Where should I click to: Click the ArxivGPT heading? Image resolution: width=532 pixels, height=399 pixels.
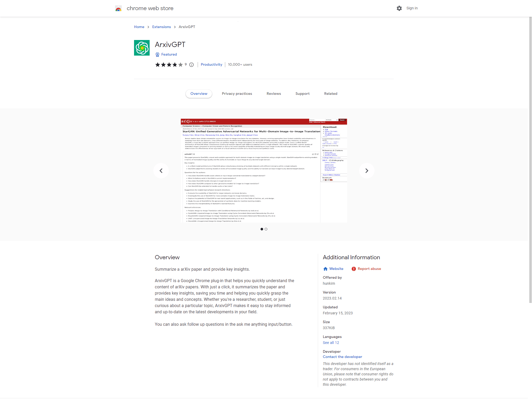click(x=170, y=45)
